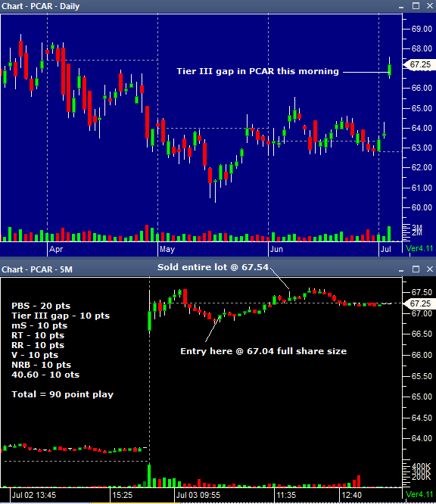The image size is (436, 504).
Task: Close the PCAR Daily chart window
Action: (x=430, y=6)
